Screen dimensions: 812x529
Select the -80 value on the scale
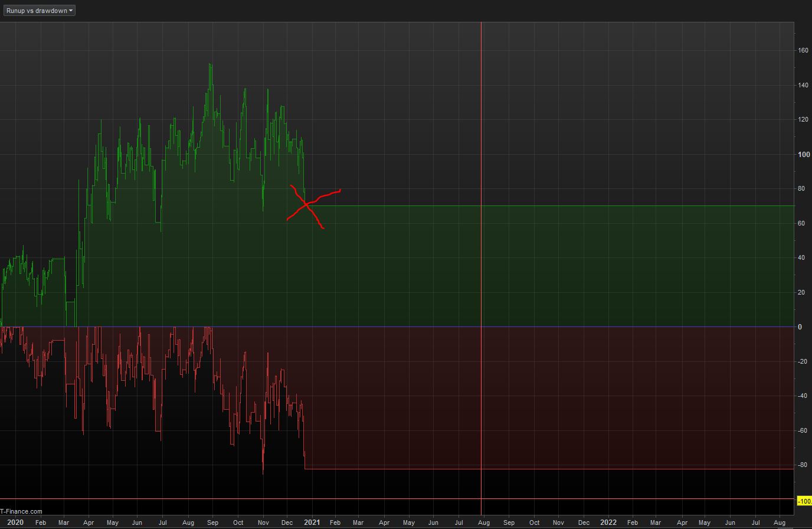(803, 465)
